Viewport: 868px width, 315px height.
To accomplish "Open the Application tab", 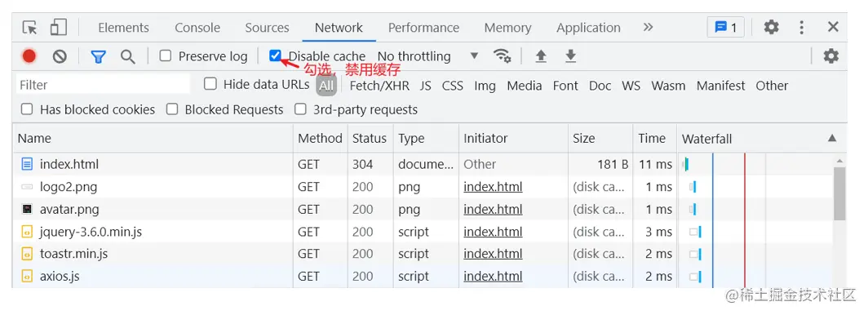I will tap(588, 28).
